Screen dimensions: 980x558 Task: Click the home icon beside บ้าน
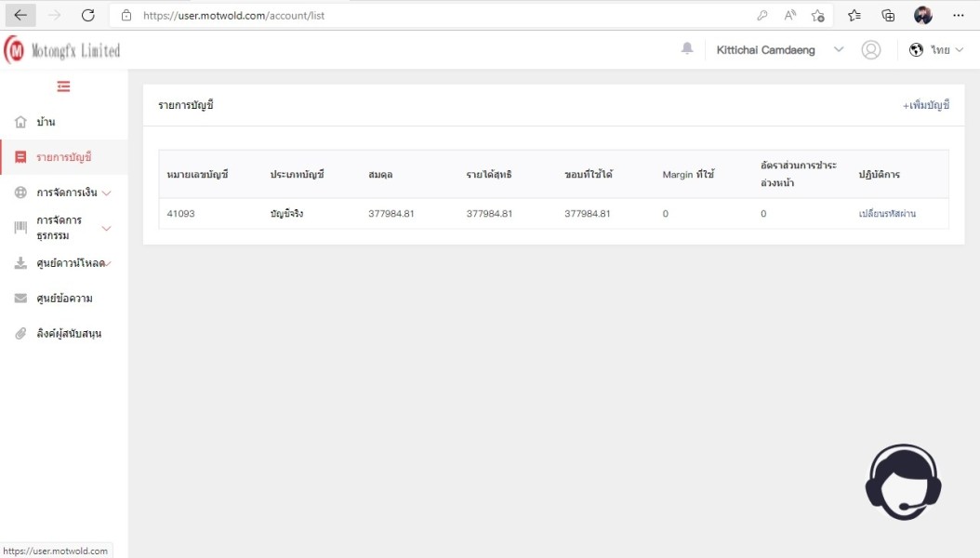click(20, 121)
